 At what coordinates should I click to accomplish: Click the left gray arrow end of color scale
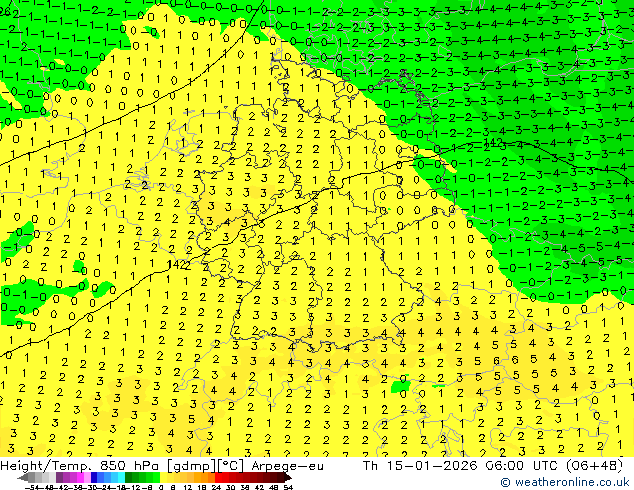(23, 478)
